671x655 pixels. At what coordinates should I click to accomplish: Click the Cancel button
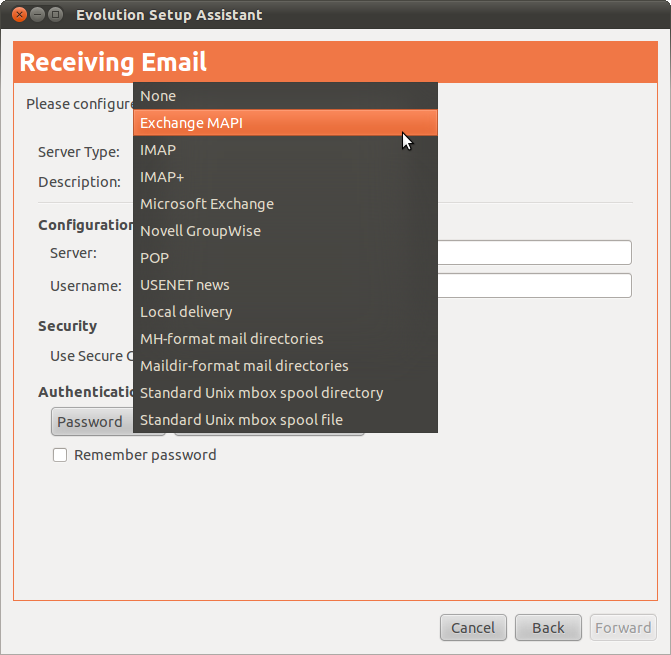point(473,628)
